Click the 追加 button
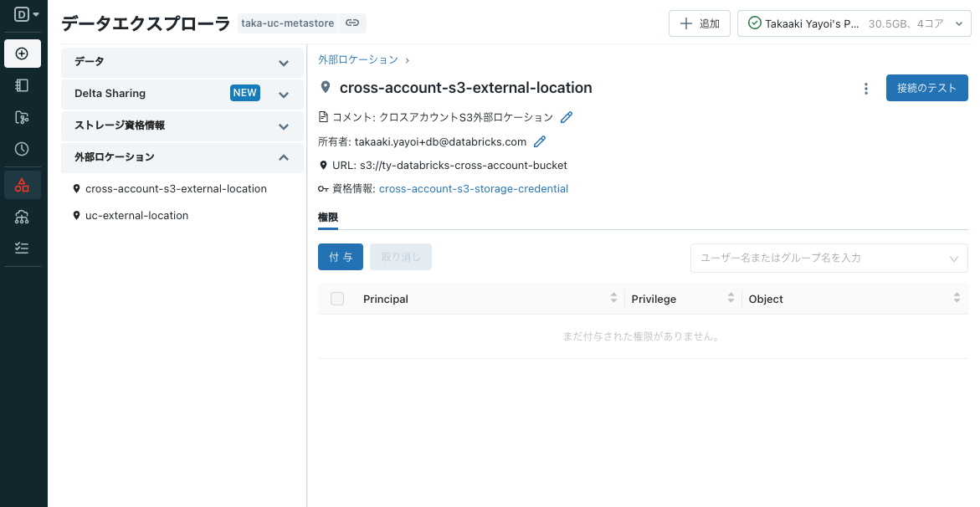Image resolution: width=980 pixels, height=507 pixels. [700, 23]
